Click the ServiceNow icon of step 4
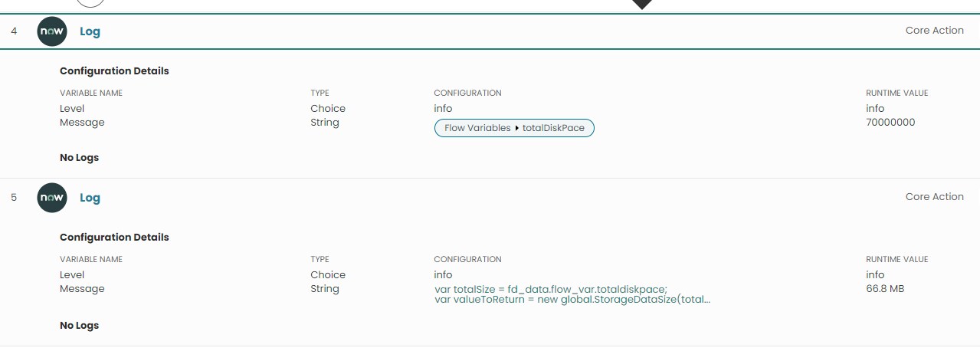 pyautogui.click(x=52, y=31)
